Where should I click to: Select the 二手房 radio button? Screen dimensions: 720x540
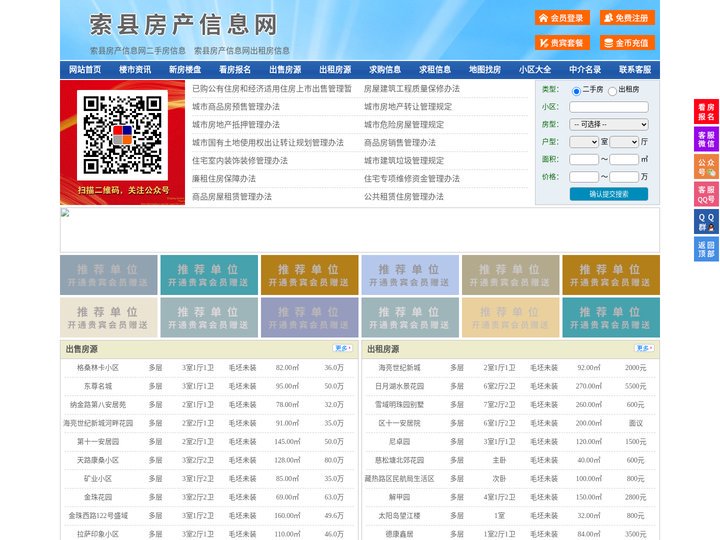[x=576, y=91]
